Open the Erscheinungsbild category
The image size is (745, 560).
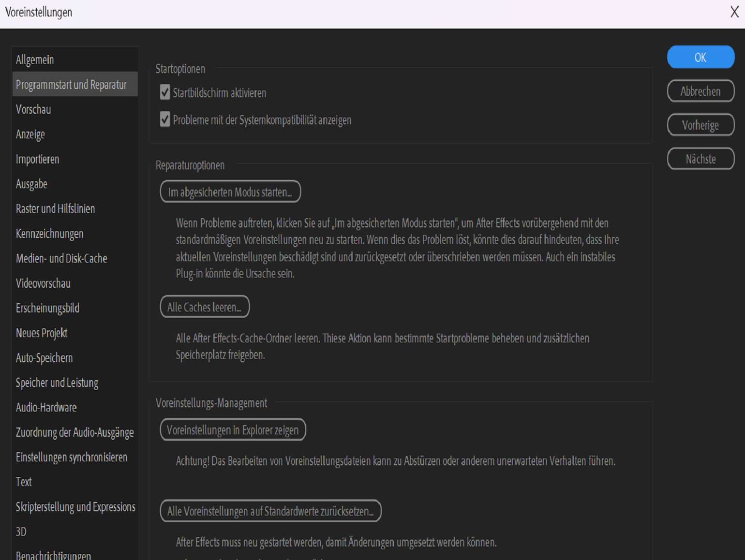point(75,308)
